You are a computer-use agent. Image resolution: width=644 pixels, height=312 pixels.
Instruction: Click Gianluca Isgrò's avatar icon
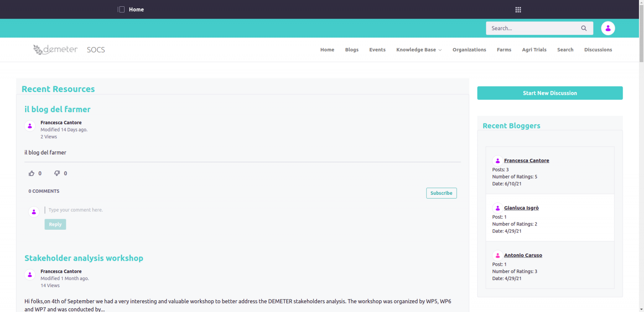coord(497,208)
